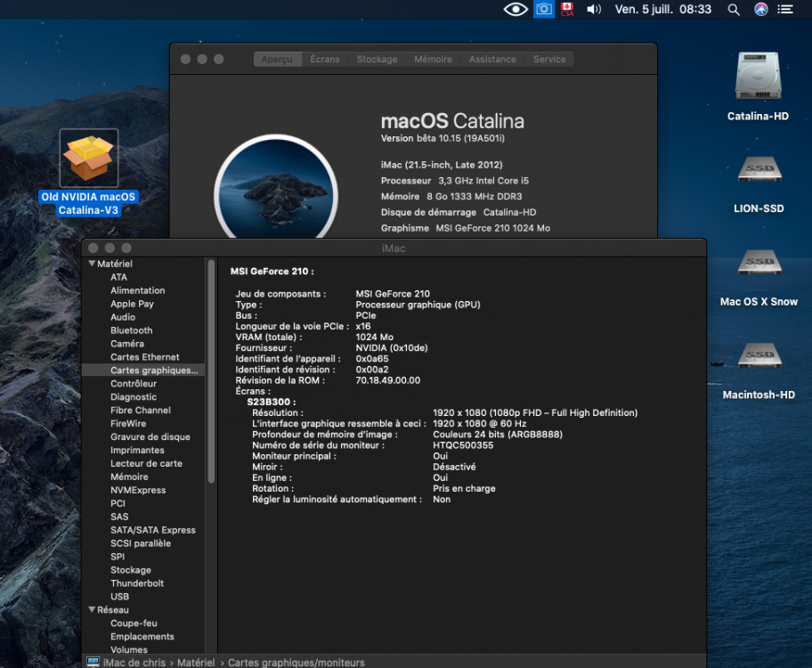
Task: Select Diagnostic in the sidebar
Action: [x=134, y=397]
